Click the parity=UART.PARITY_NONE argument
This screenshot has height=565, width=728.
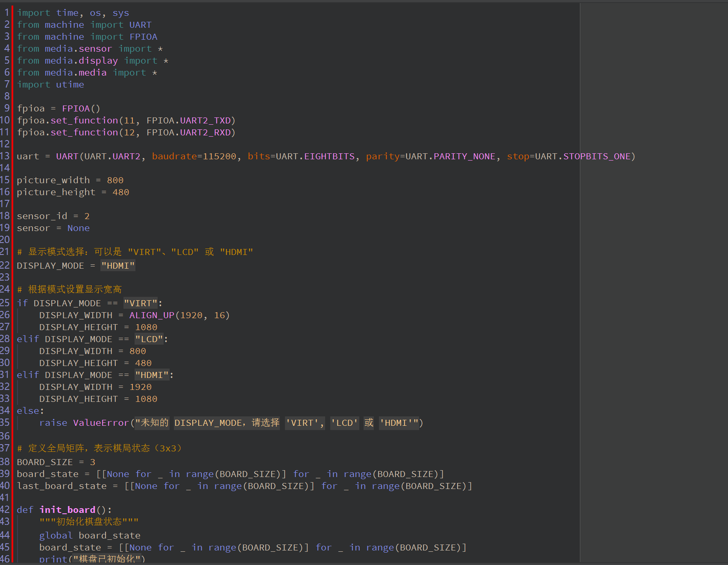pyautogui.click(x=430, y=156)
